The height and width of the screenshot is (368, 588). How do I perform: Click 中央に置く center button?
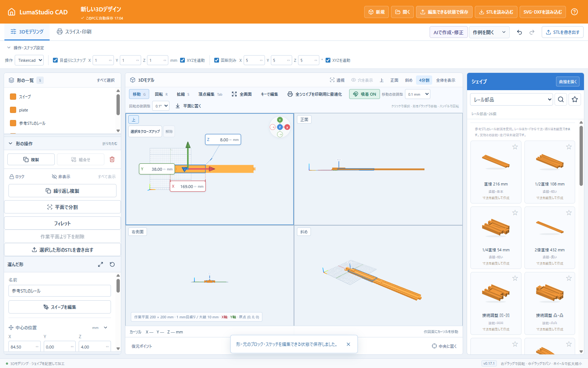[444, 346]
